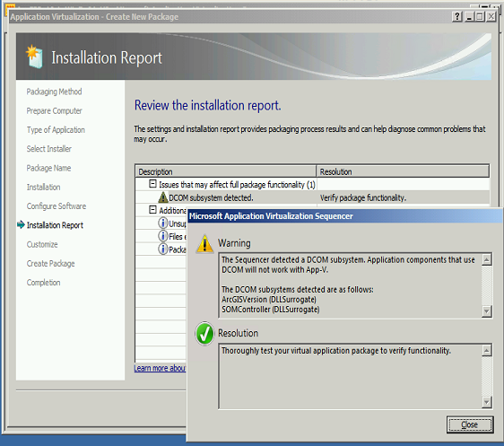Viewport: 504px width, 446px height.
Task: Minimize the Create New Package window
Action: click(469, 16)
